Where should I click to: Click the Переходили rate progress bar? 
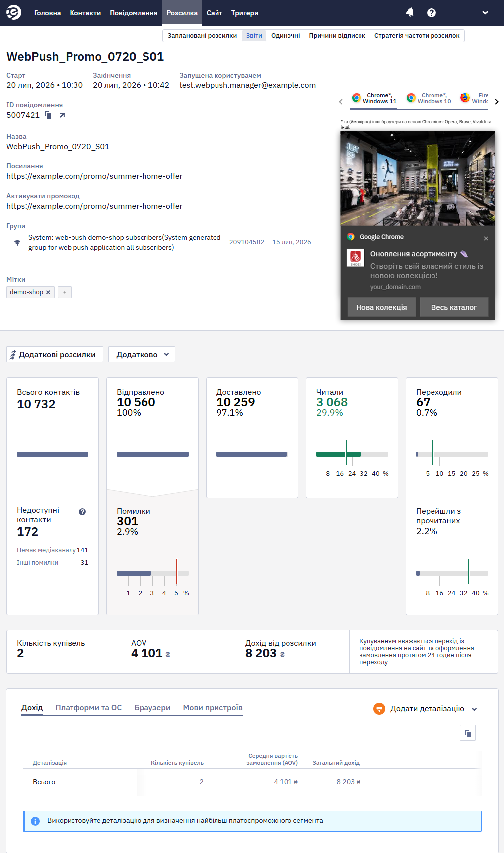coord(452,454)
